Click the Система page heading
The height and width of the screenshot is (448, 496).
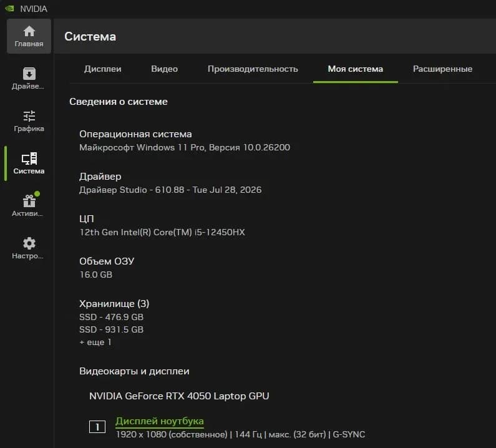(90, 36)
